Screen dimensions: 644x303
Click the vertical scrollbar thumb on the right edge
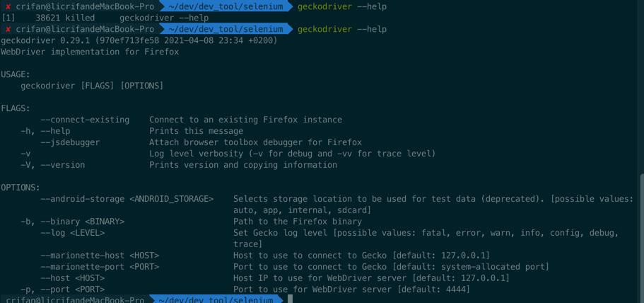point(642,238)
